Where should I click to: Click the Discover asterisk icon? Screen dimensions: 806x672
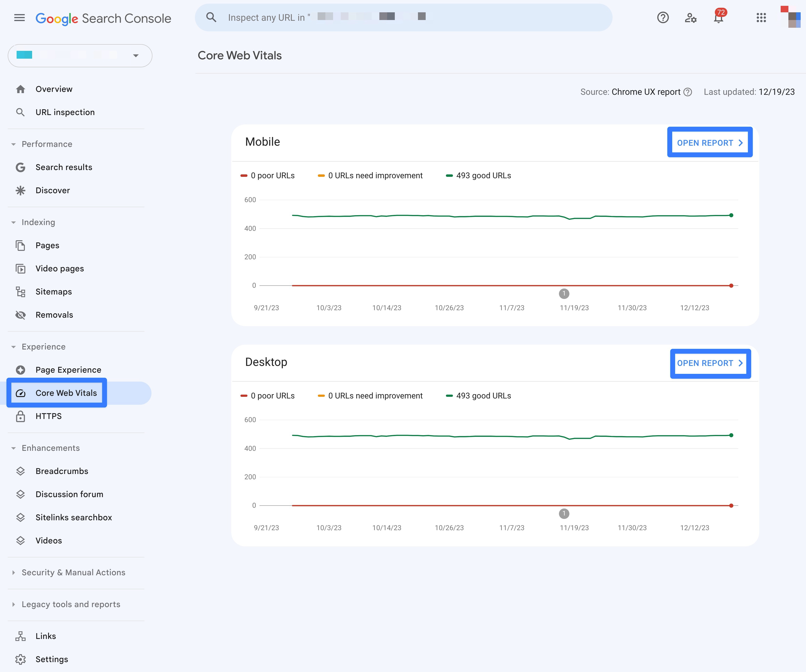tap(20, 190)
